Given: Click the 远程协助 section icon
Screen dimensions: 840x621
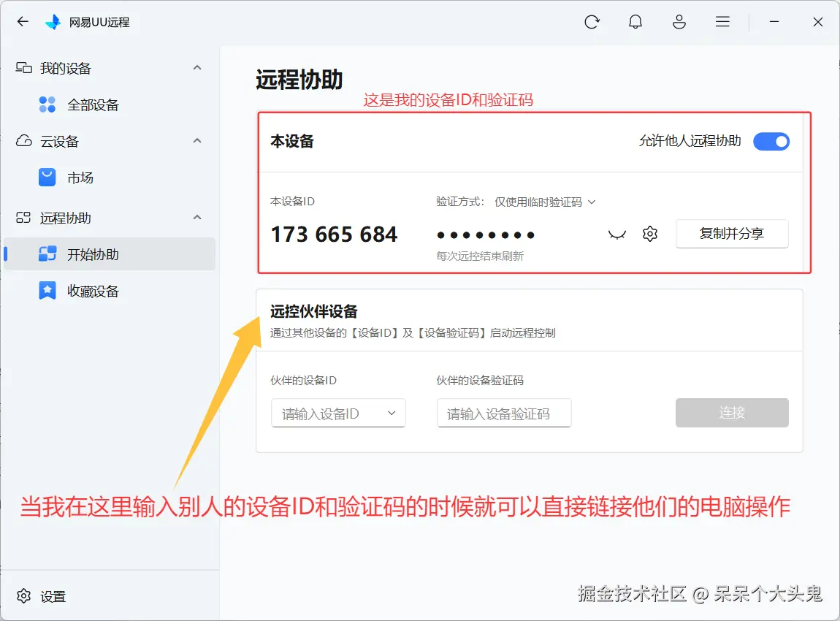Looking at the screenshot, I should click(23, 218).
